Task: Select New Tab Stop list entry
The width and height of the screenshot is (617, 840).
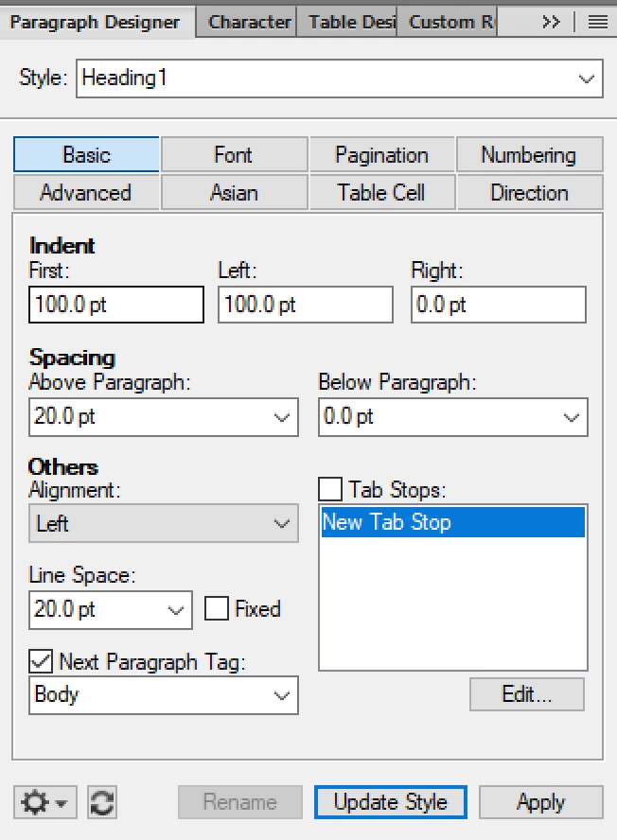Action: (x=453, y=522)
